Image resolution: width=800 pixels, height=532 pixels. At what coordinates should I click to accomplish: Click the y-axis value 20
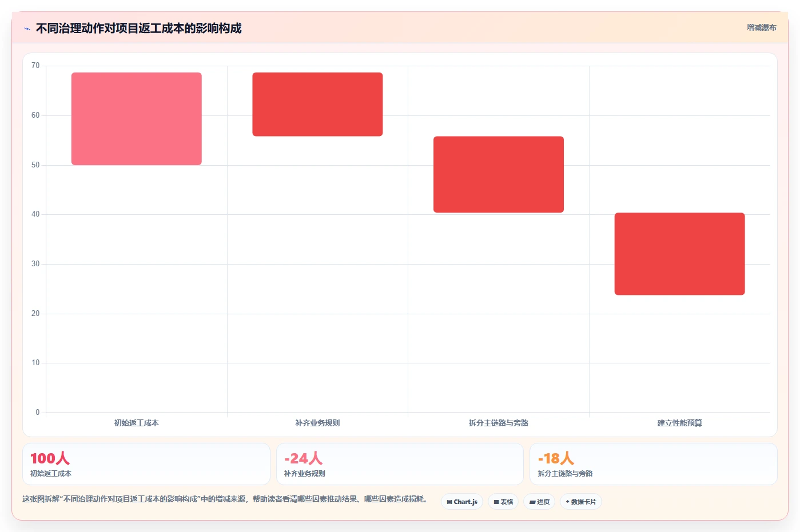[x=35, y=314]
